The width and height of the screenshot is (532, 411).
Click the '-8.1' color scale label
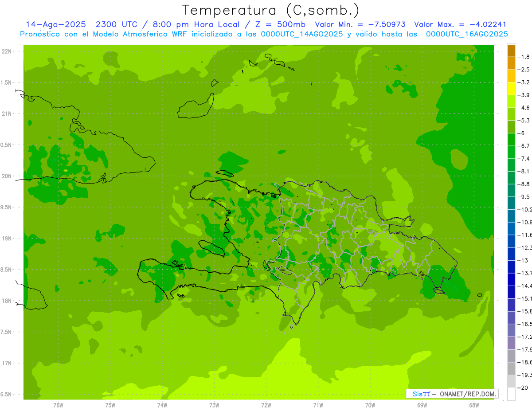(x=524, y=171)
